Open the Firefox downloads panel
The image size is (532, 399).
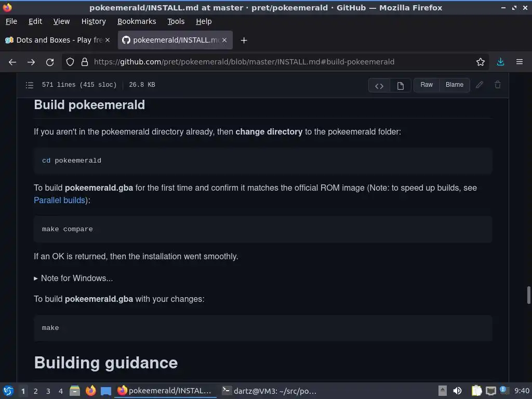[x=500, y=62]
